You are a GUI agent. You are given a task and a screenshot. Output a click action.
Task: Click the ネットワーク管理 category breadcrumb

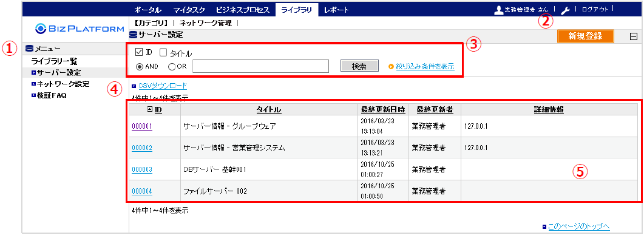205,23
